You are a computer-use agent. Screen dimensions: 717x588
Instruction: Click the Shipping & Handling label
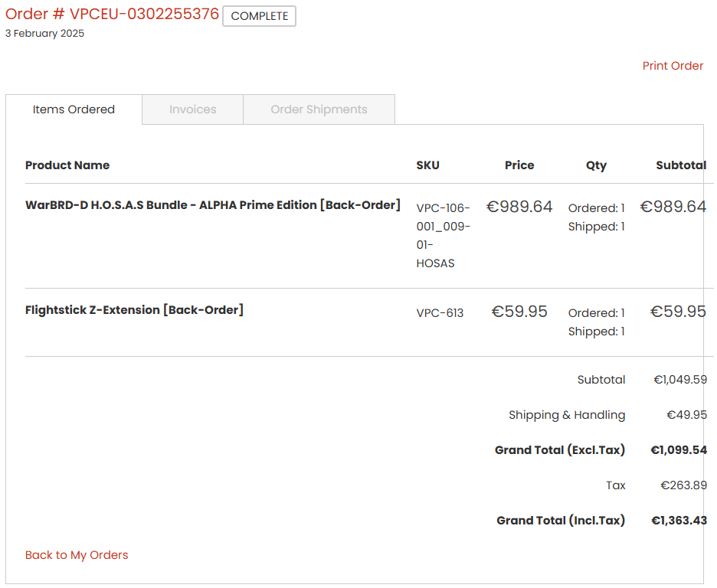[x=567, y=415]
